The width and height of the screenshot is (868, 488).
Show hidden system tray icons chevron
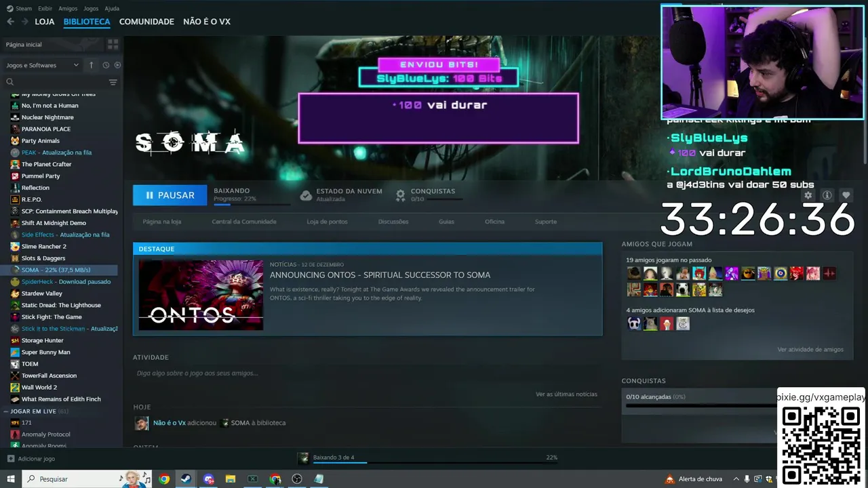(x=736, y=479)
